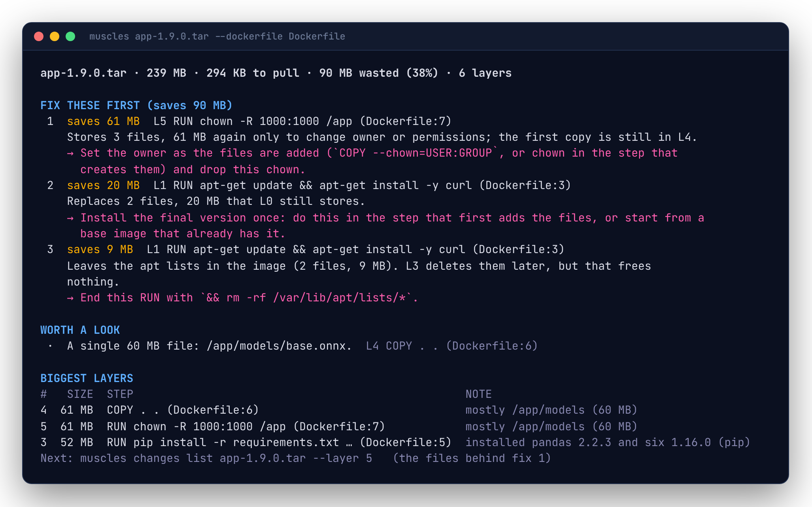Click the note 'installed pandas 2.2.3 and six 1.16.0 (pip)'

click(x=608, y=443)
